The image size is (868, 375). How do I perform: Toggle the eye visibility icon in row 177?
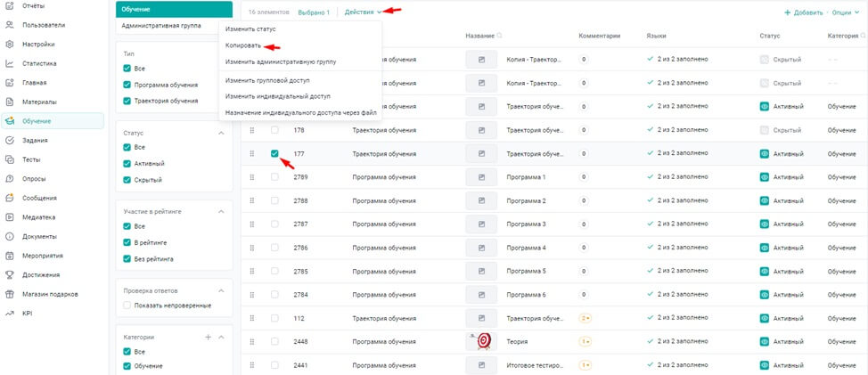pyautogui.click(x=765, y=154)
